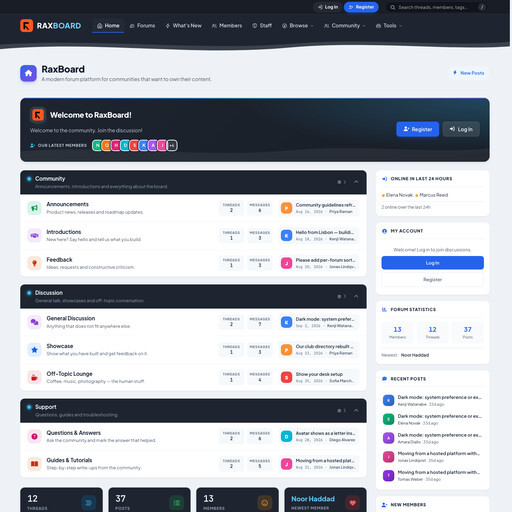Image resolution: width=512 pixels, height=512 pixels.
Task: Click the Guides & Tutorials book icon
Action: click(x=34, y=464)
